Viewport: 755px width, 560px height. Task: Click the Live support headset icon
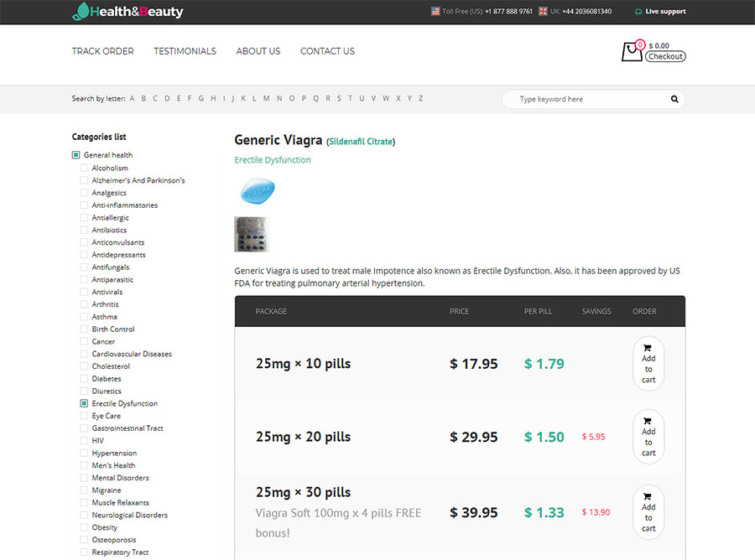[x=638, y=12]
